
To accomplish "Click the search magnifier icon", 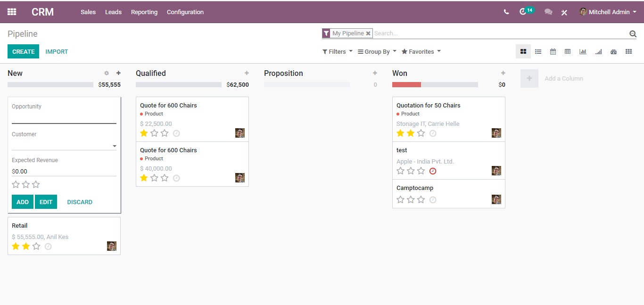I will coord(633,33).
